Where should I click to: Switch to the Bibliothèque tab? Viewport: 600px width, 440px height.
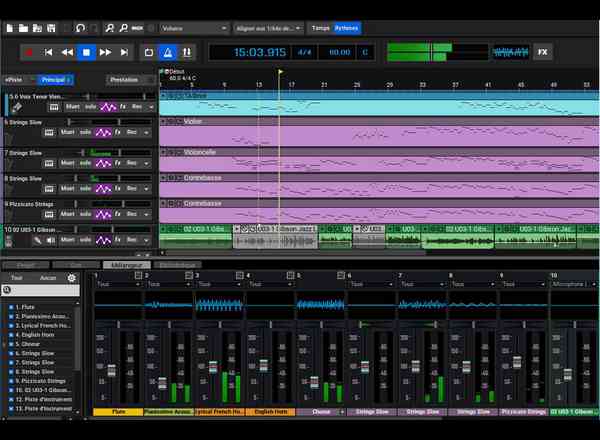pos(179,265)
